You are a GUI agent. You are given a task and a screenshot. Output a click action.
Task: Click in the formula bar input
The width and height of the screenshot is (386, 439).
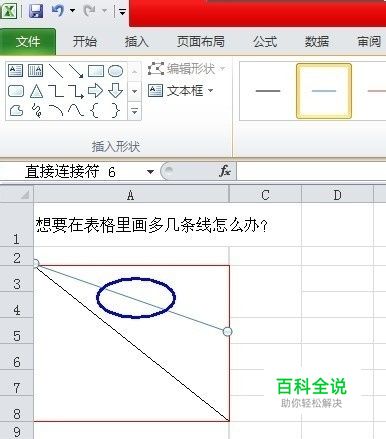pos(311,172)
